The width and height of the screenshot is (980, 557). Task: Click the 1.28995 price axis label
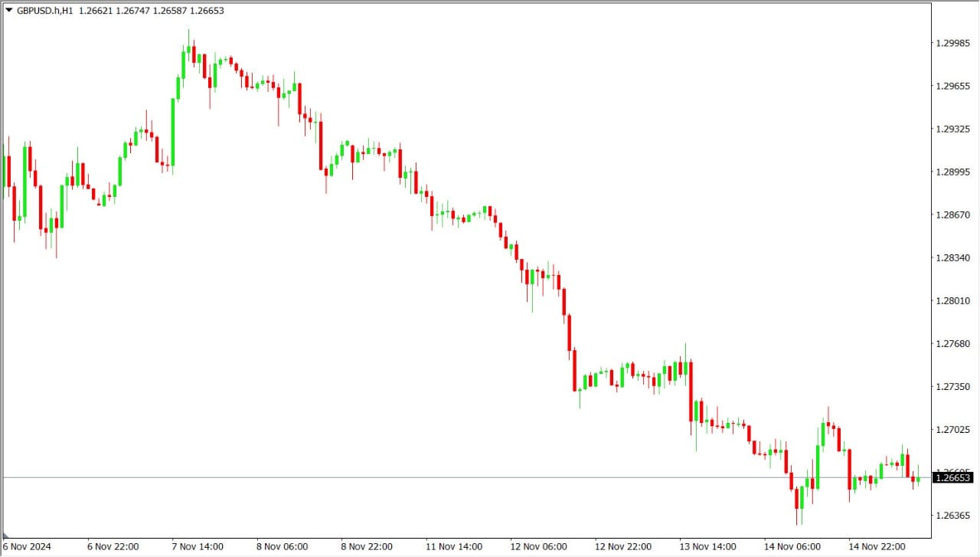[953, 172]
